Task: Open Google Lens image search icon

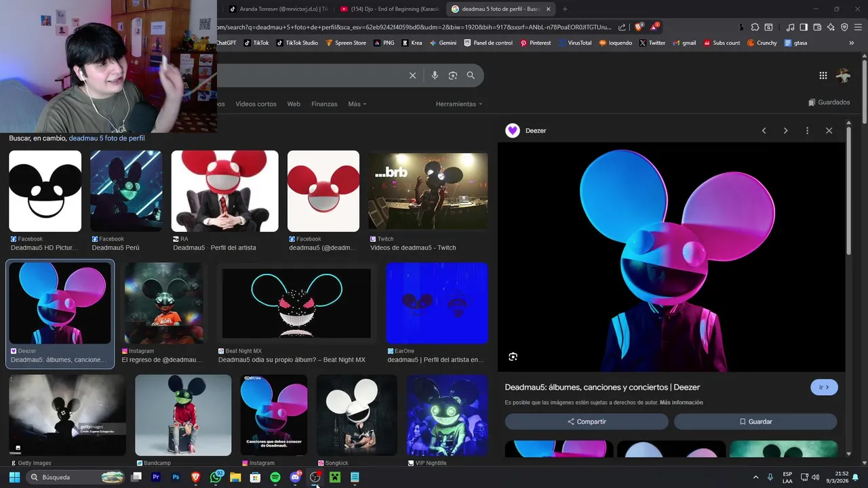Action: (x=453, y=75)
